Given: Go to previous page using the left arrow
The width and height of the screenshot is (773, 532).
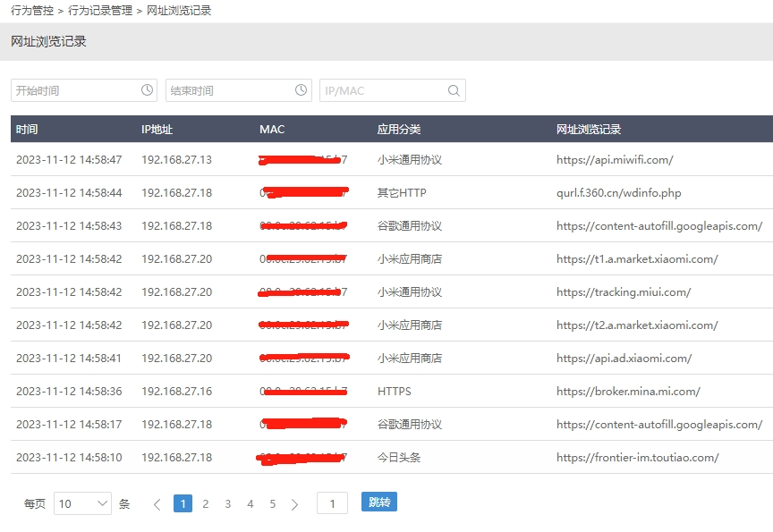Looking at the screenshot, I should coord(157,503).
